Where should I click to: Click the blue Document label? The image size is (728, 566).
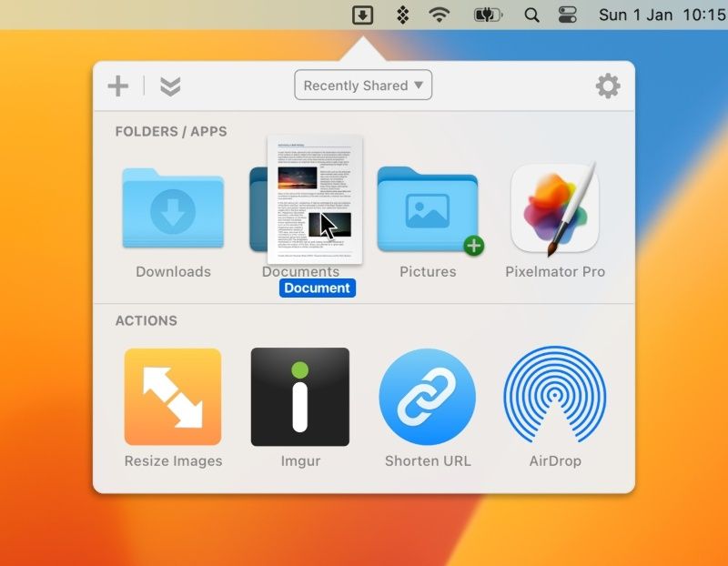coord(317,288)
